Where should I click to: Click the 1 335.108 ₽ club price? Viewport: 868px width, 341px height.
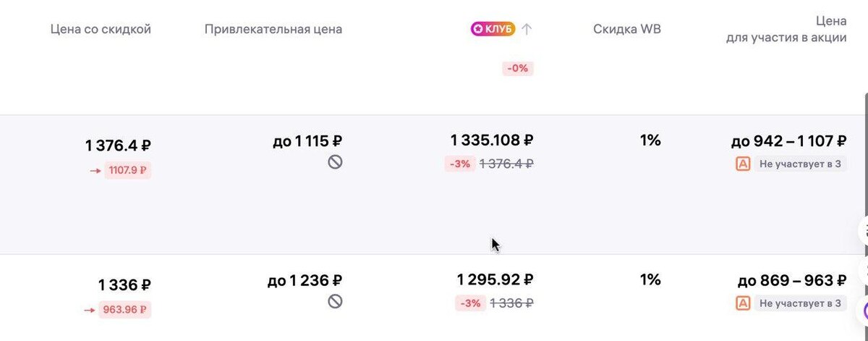pyautogui.click(x=492, y=140)
